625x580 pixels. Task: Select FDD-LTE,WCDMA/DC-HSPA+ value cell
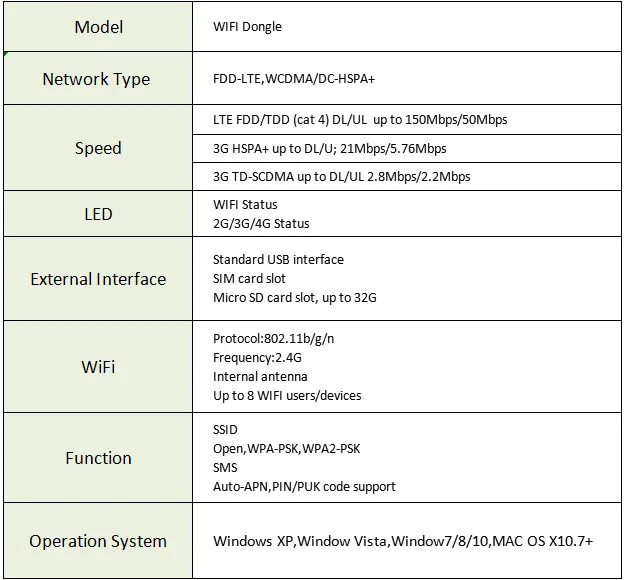(x=407, y=79)
